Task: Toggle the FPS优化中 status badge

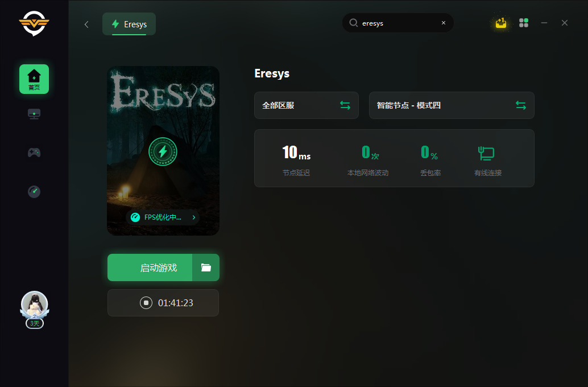Action: coord(159,217)
